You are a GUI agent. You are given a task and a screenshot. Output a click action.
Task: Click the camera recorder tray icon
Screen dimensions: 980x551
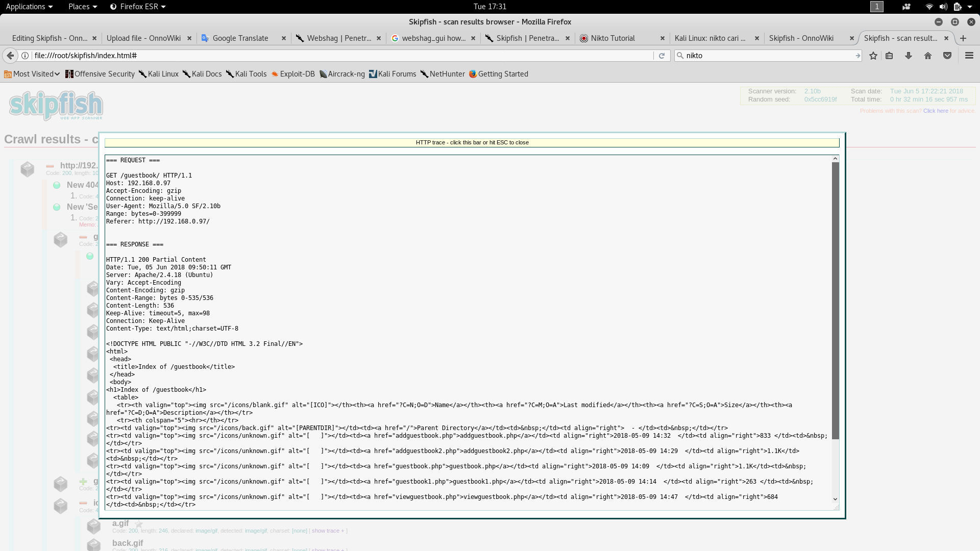pos(906,7)
